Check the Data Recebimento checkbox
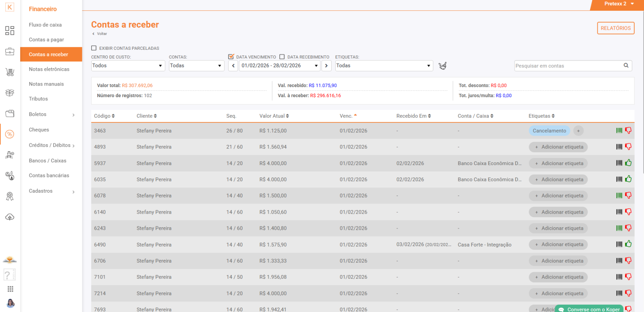Screen dimensions: 644x312 (x=282, y=57)
